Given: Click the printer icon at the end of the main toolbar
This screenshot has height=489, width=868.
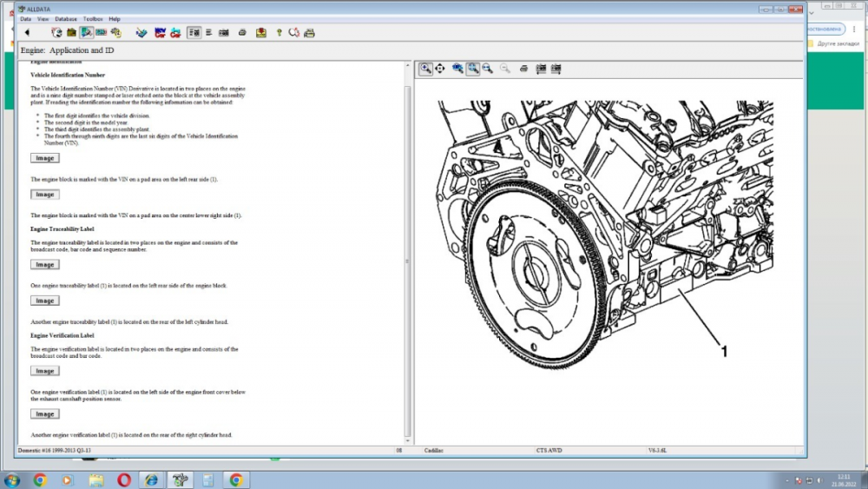Looking at the screenshot, I should 309,33.
